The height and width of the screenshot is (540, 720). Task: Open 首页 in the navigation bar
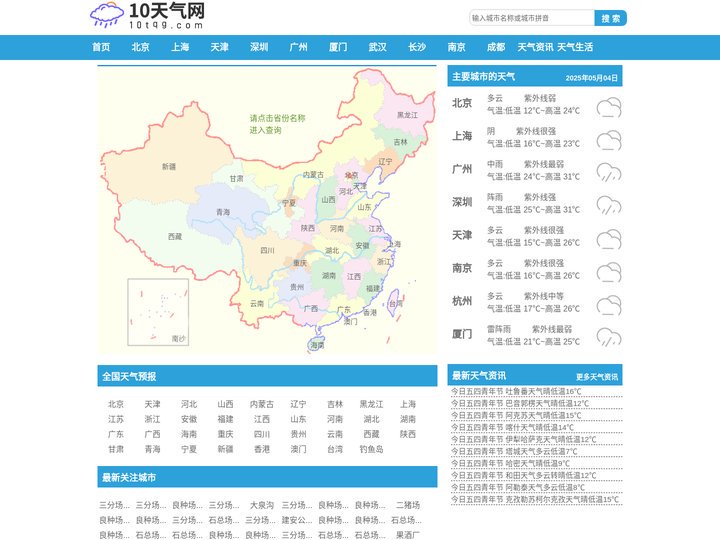coord(101,47)
